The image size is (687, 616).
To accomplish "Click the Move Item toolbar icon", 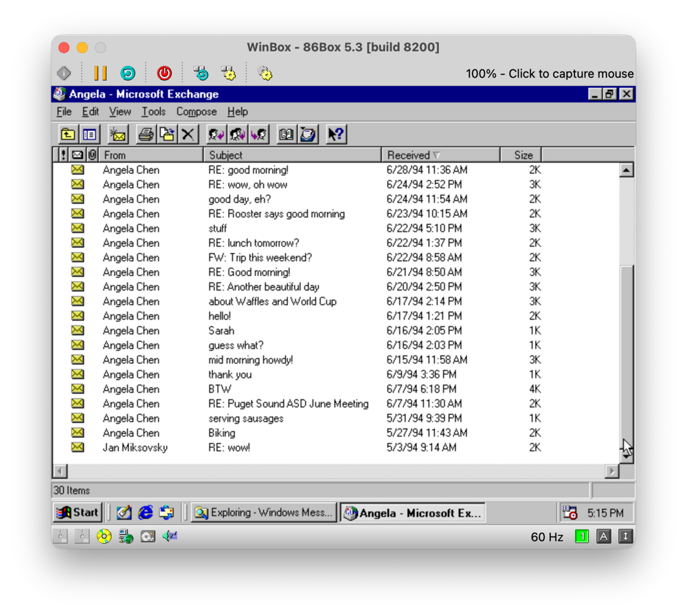I will (167, 135).
